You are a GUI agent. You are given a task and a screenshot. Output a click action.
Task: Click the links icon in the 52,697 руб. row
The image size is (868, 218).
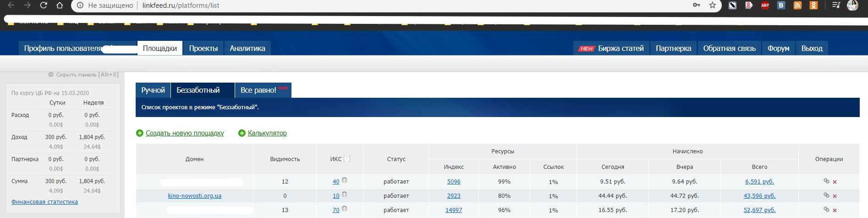[826, 209]
